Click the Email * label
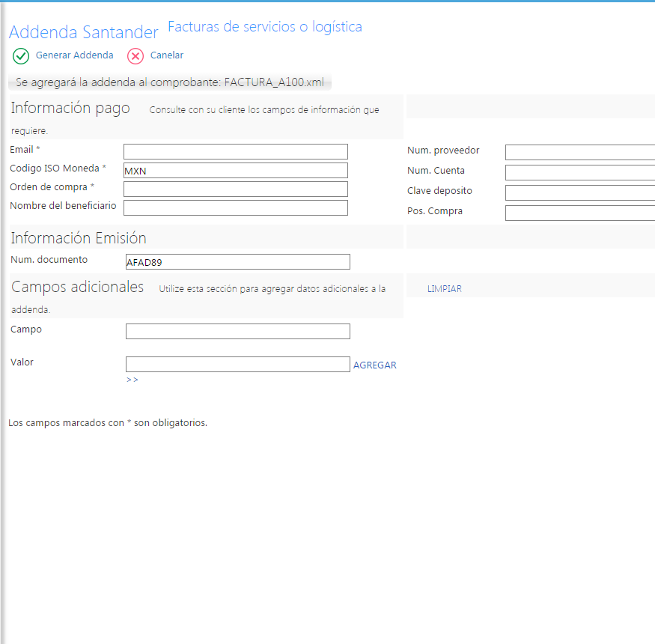This screenshot has width=655, height=644. tap(25, 150)
